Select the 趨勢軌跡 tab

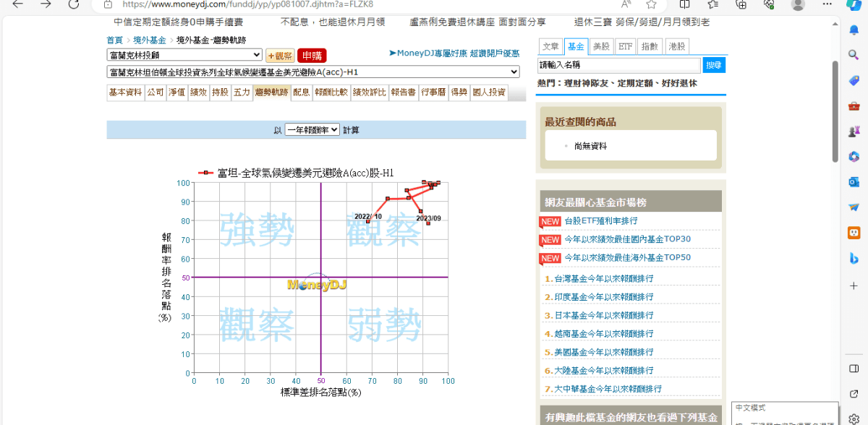point(272,93)
